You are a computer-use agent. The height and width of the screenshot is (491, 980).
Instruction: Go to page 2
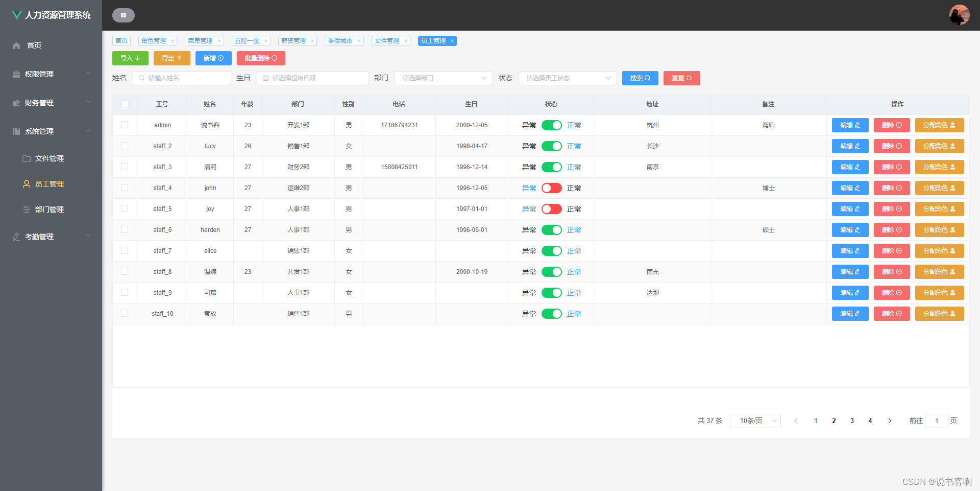834,421
